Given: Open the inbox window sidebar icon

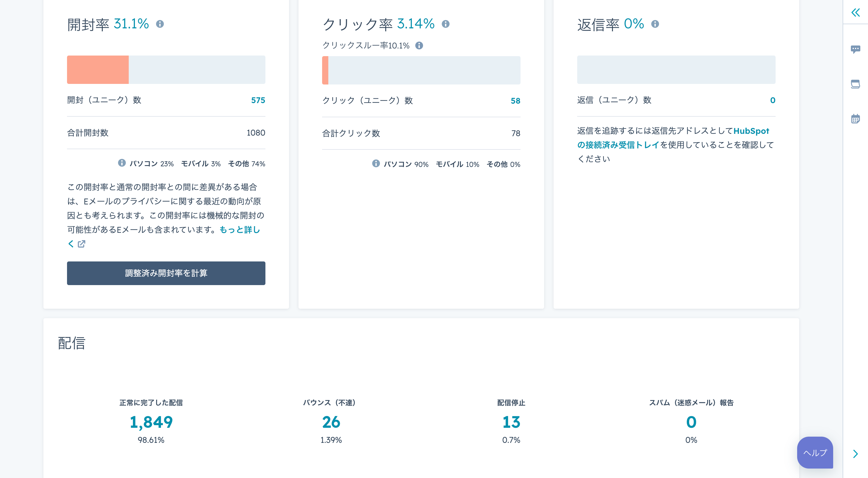Looking at the screenshot, I should [855, 84].
